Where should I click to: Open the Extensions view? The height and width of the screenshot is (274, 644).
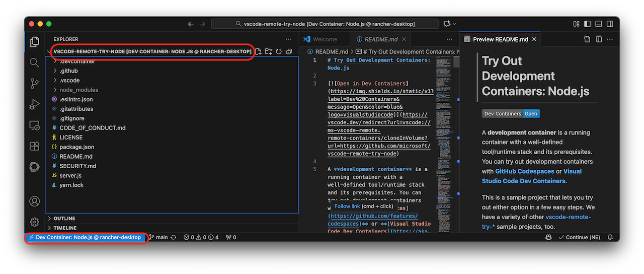(34, 146)
